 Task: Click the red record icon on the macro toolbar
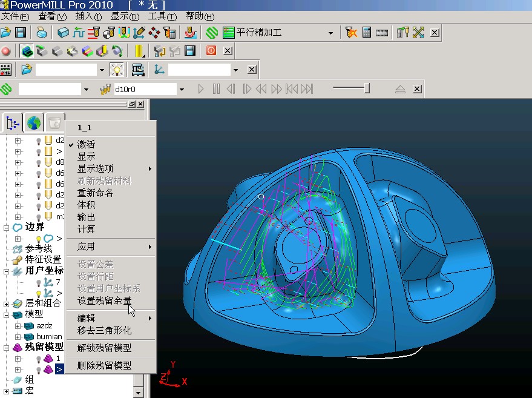coord(5,51)
